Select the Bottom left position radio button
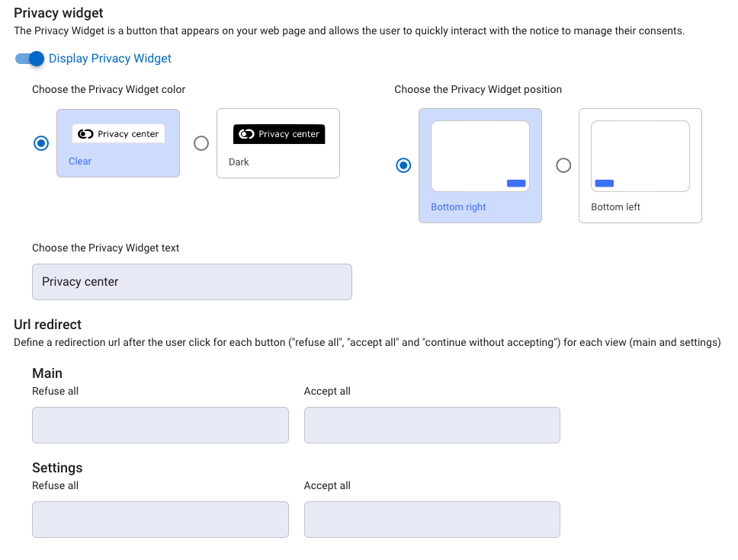This screenshot has height=560, width=738. (x=563, y=165)
